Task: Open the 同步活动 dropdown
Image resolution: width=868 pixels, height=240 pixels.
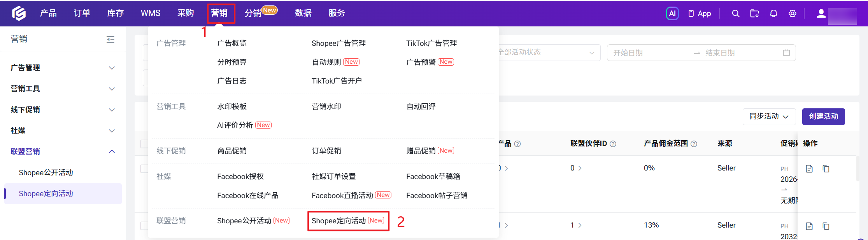Action: coord(769,117)
